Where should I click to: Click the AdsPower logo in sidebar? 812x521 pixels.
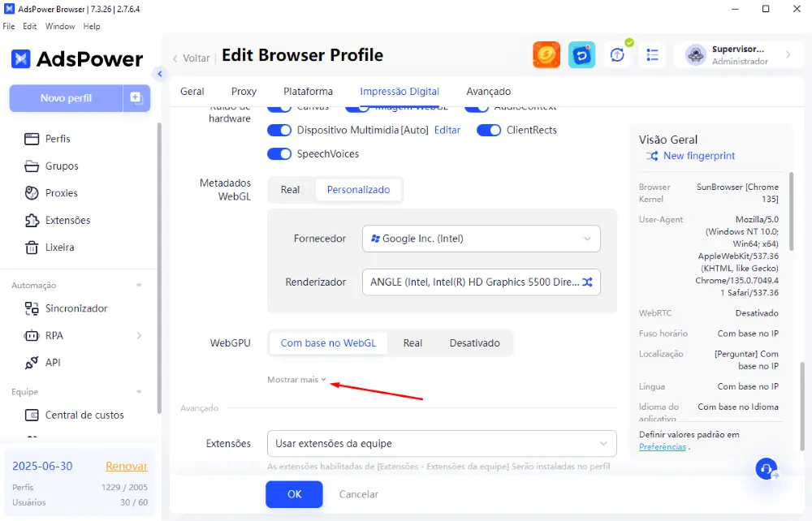(76, 59)
